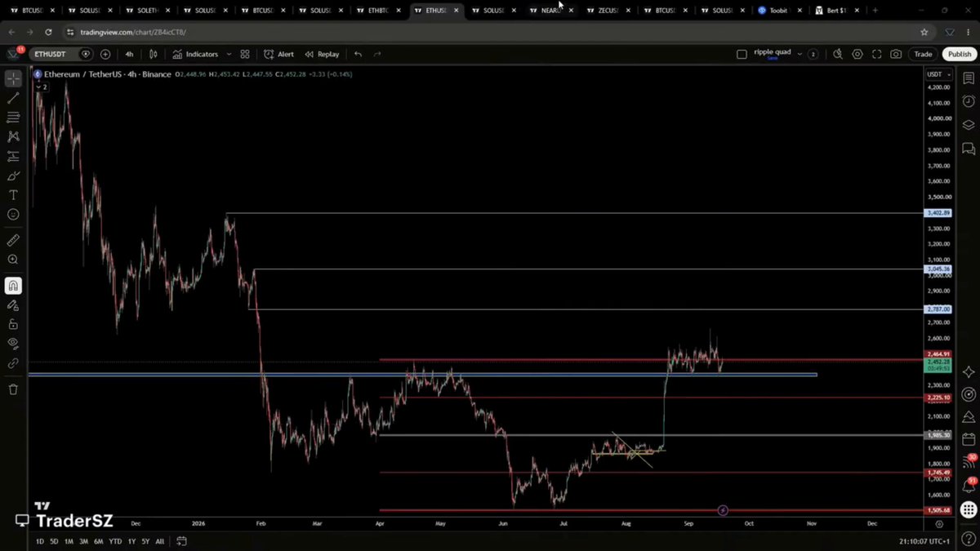Click the Publish button
The width and height of the screenshot is (980, 551).
(959, 54)
